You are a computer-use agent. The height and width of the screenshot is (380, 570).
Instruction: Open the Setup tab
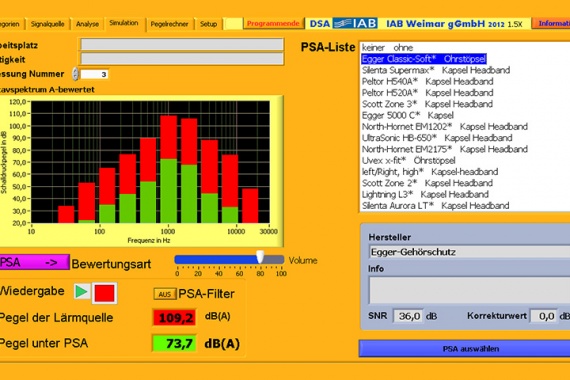(x=208, y=24)
